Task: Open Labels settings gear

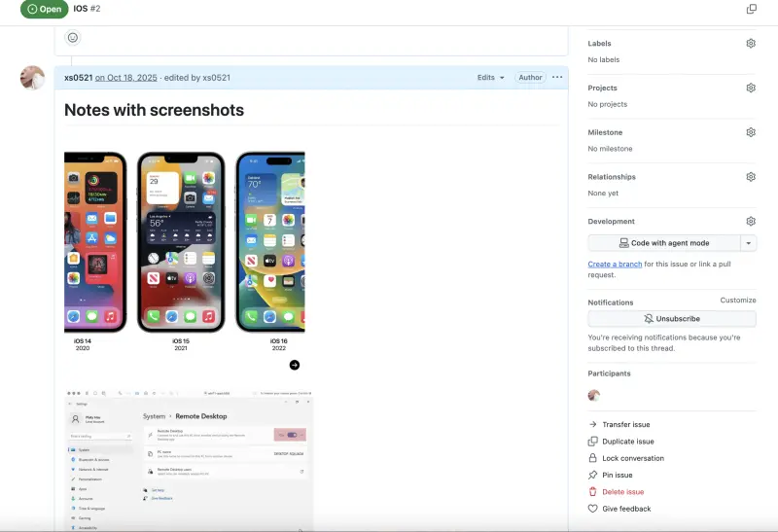Action: click(x=751, y=44)
